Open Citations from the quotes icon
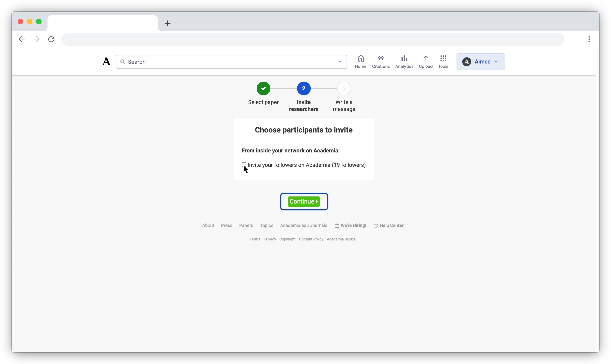The width and height of the screenshot is (611, 364). tap(381, 58)
